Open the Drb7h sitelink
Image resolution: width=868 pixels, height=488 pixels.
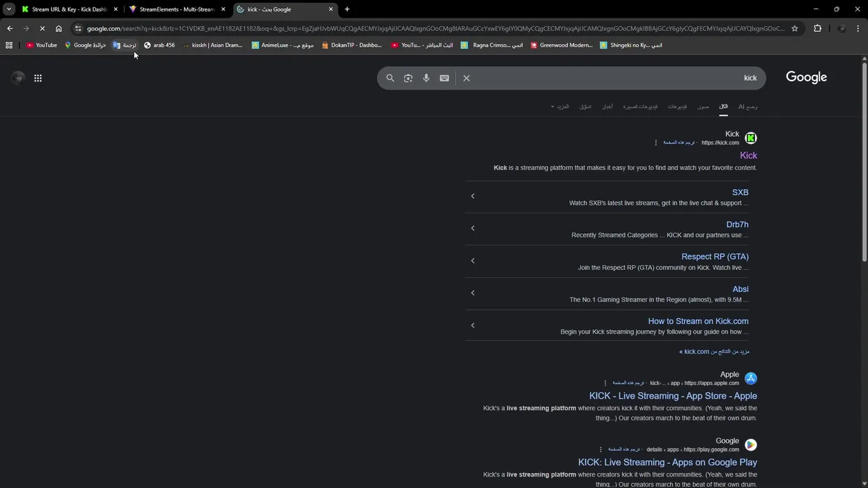tap(737, 224)
